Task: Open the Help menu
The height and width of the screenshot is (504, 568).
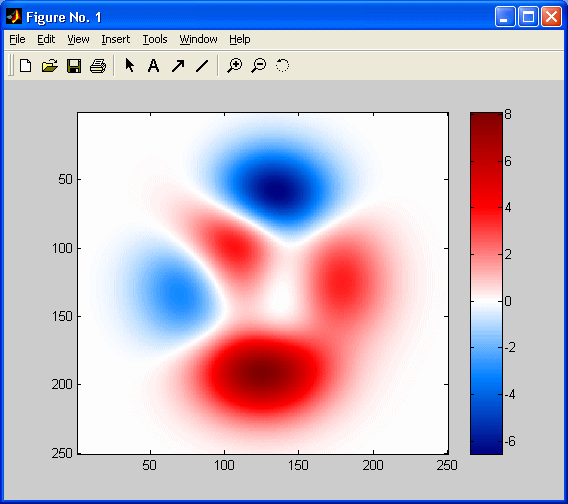Action: tap(239, 39)
